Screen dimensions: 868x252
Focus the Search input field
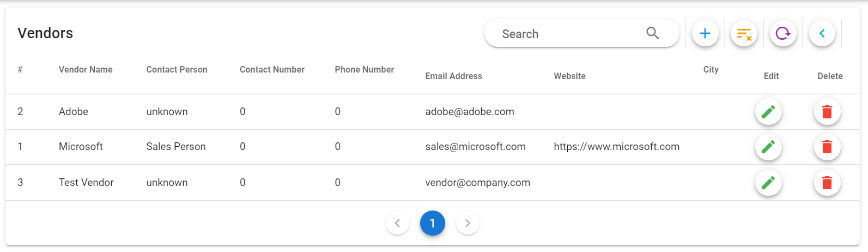pos(567,34)
